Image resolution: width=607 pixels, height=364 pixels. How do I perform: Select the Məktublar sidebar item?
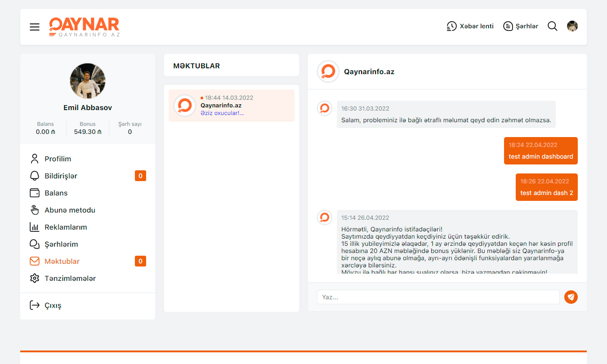[62, 261]
